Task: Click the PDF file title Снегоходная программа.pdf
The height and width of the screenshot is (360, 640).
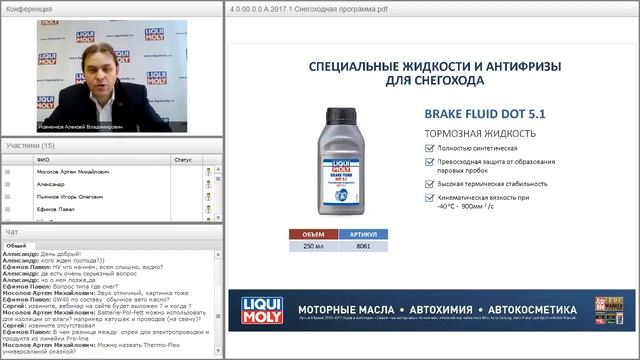Action: tap(309, 9)
